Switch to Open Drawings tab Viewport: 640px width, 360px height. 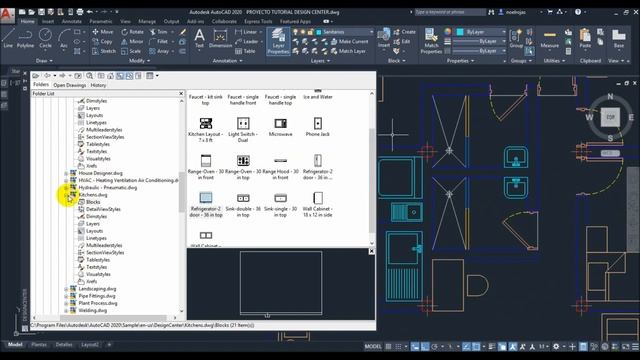tap(69, 85)
